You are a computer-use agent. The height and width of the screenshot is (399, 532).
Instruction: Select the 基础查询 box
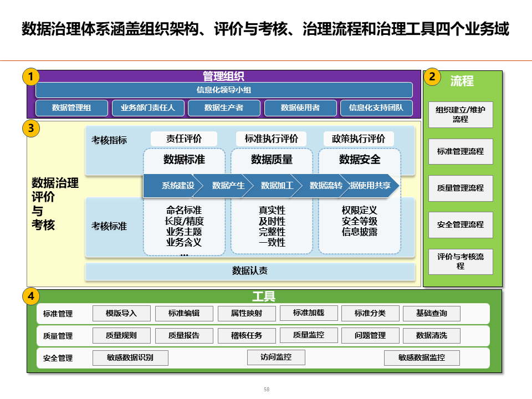[432, 313]
